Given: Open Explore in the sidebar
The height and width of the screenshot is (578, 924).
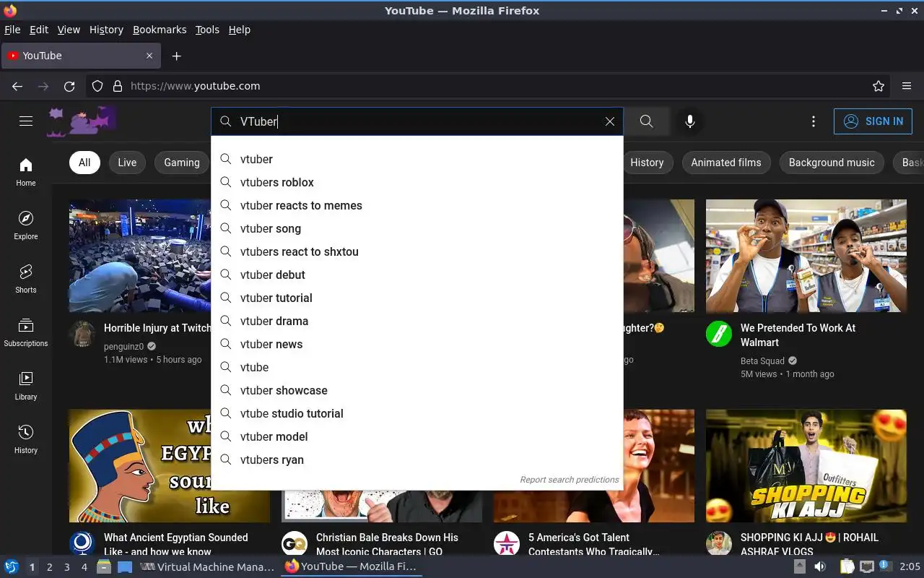Looking at the screenshot, I should [x=26, y=225].
